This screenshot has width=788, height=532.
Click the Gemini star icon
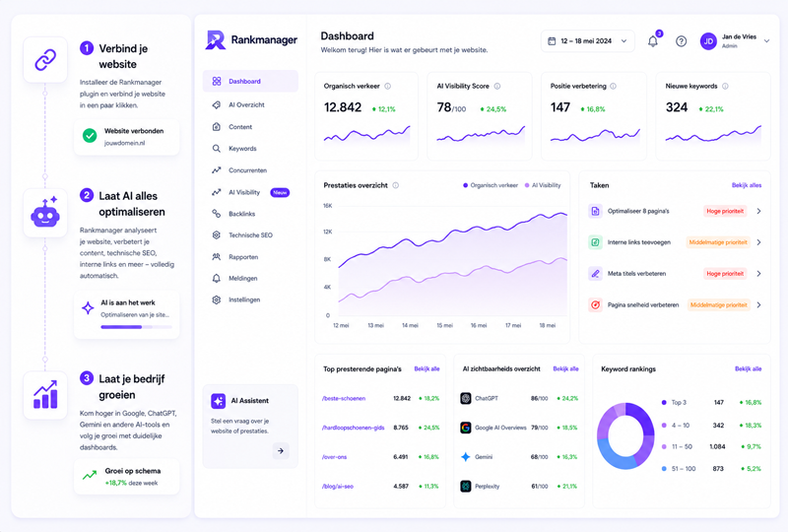pyautogui.click(x=466, y=456)
